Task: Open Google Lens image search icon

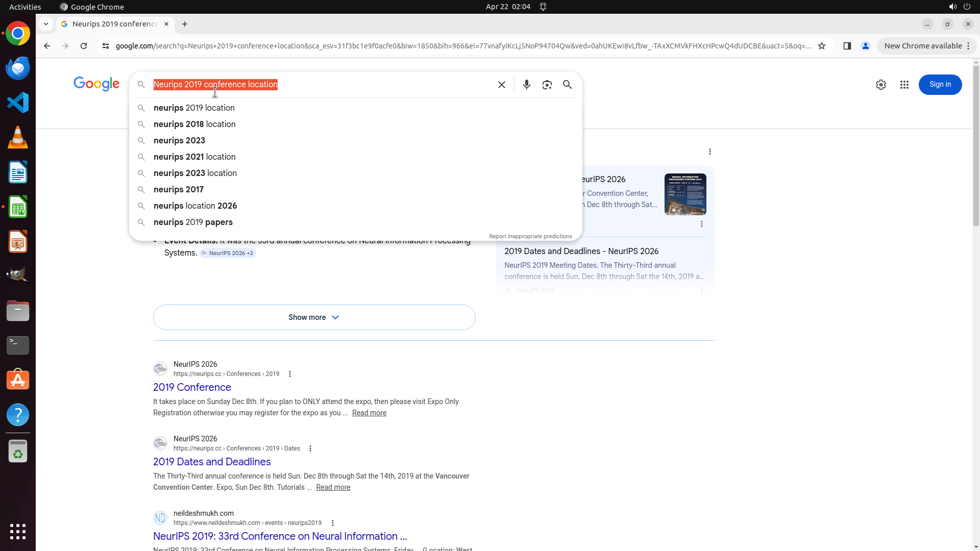Action: pos(547,85)
